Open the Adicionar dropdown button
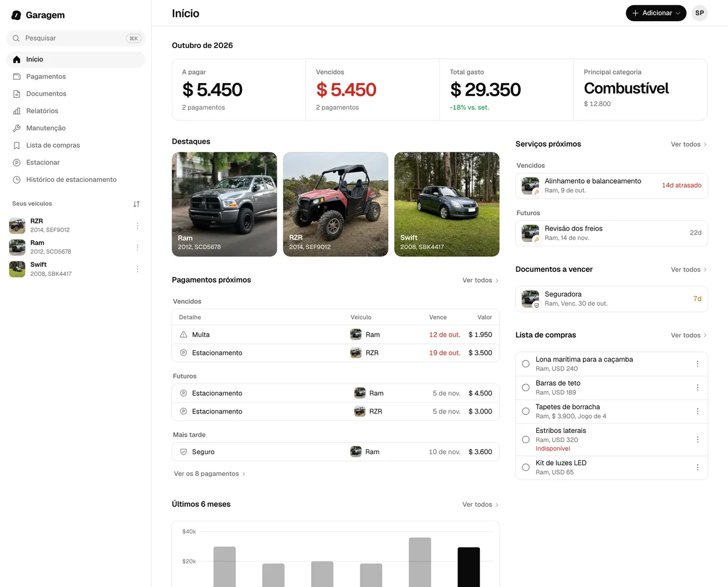This screenshot has width=728, height=587. tap(656, 13)
